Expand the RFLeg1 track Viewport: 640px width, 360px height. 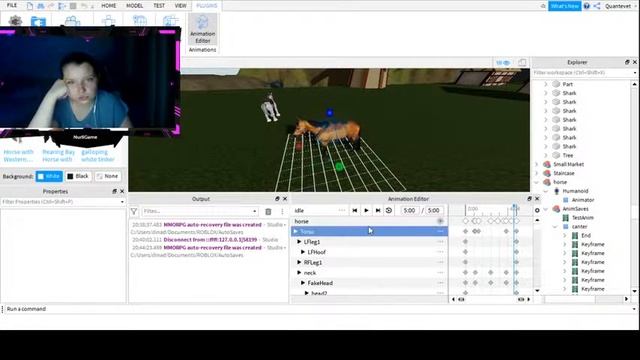click(x=299, y=262)
